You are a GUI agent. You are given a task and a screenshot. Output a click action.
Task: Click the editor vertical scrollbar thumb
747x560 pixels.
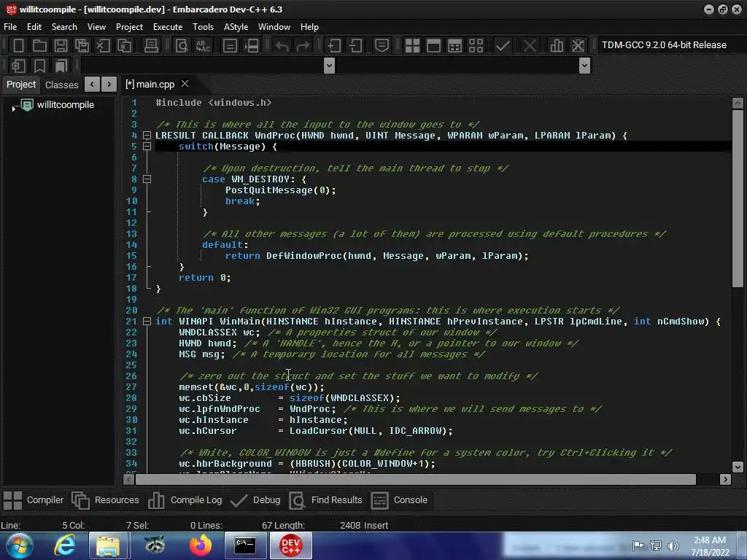[738, 198]
